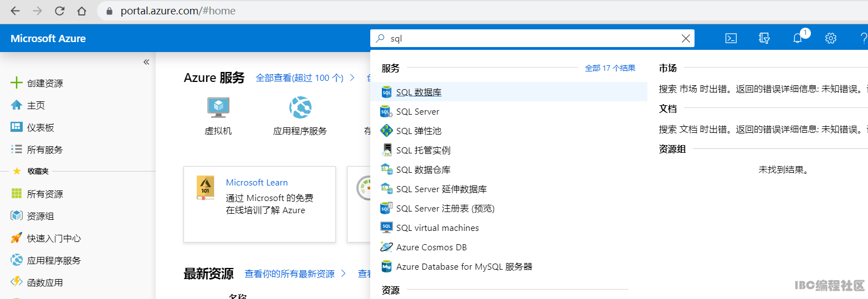Collapse the left sidebar with chevrons
This screenshot has height=299, width=868.
point(146,62)
